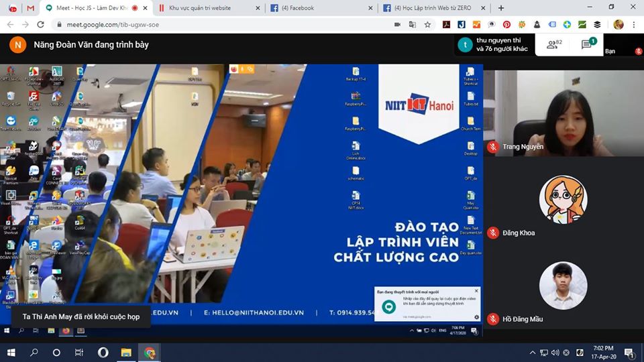This screenshot has width=644, height=362.
Task: Open the eye speech-bubble extension icon
Action: tap(492, 25)
